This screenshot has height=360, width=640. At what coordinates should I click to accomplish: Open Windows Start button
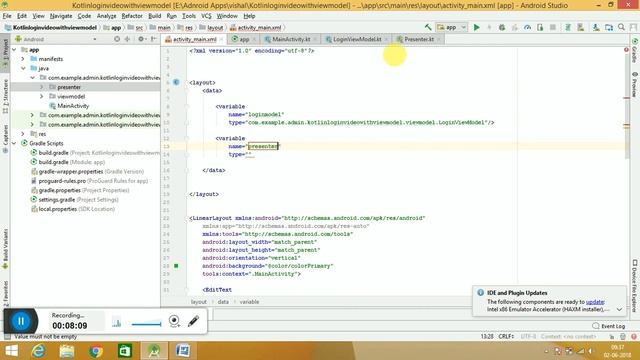point(11,351)
